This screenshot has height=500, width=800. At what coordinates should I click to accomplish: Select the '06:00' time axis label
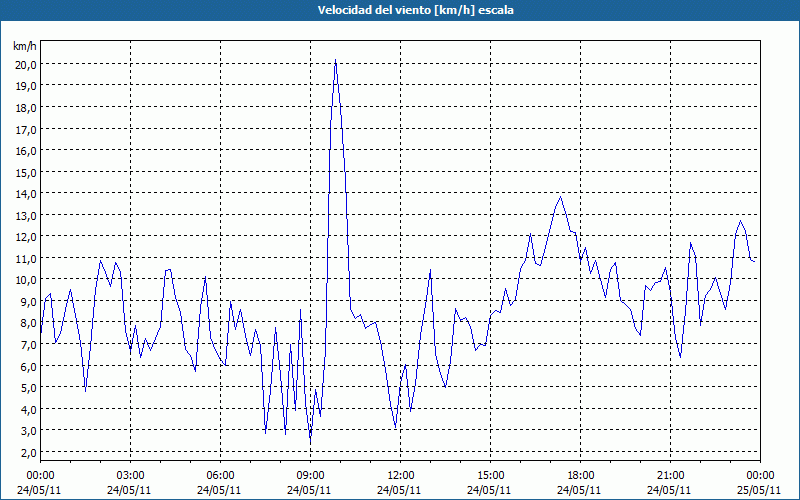220,476
